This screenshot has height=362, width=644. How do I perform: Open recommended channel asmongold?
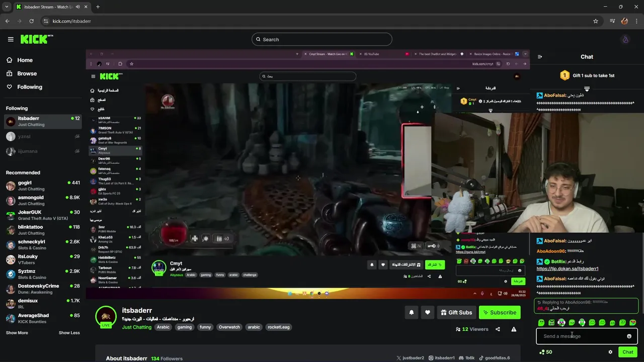pyautogui.click(x=42, y=200)
